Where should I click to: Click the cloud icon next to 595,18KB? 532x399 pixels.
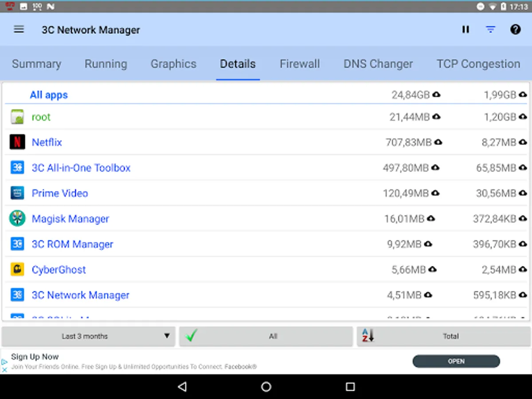(523, 295)
